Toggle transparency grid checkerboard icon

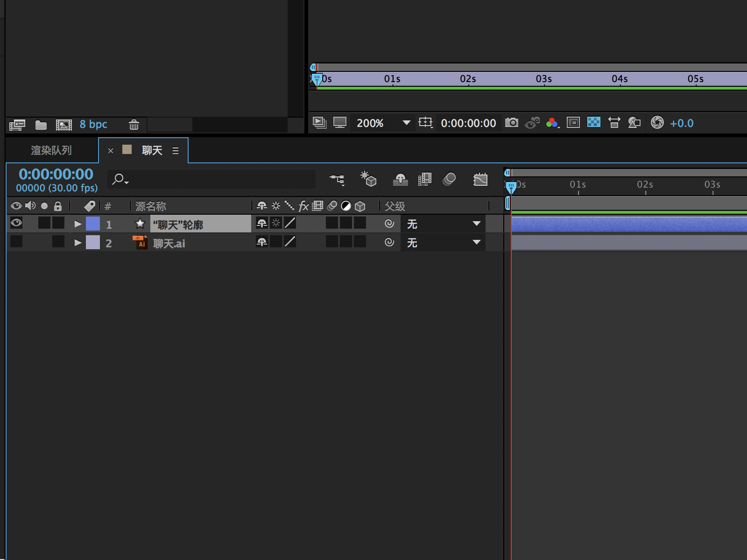(594, 122)
